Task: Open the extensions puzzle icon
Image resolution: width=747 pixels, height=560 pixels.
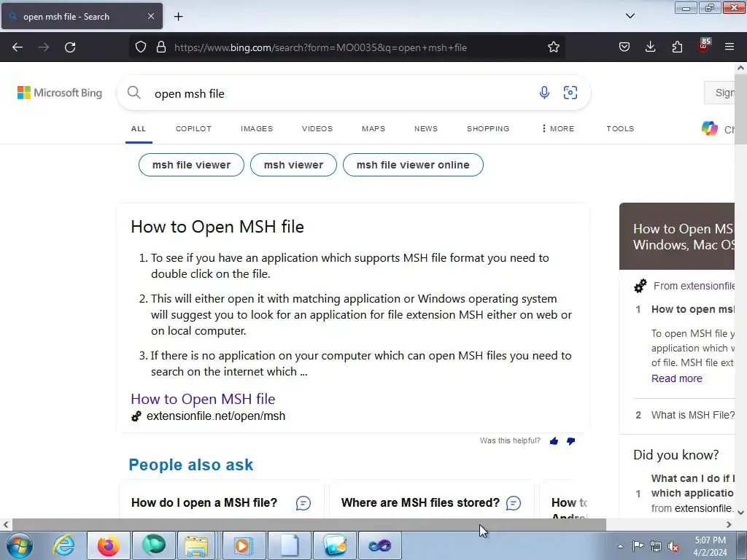Action: 677,47
